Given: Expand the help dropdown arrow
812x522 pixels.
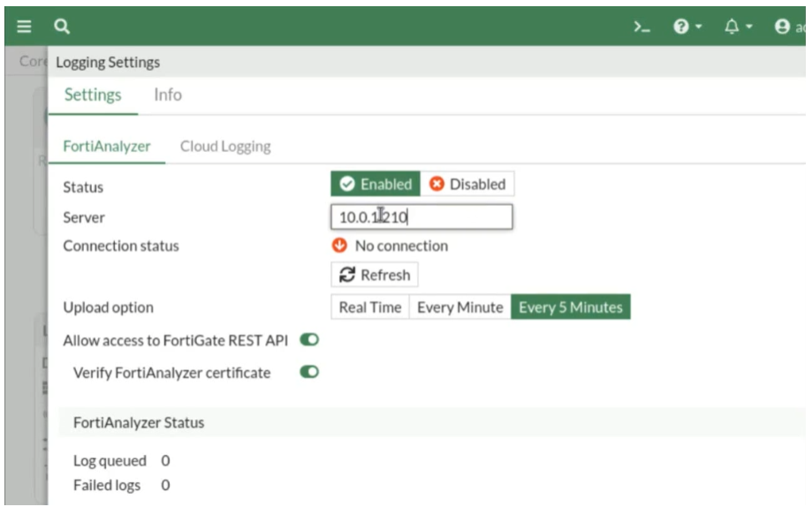Looking at the screenshot, I should click(x=699, y=26).
